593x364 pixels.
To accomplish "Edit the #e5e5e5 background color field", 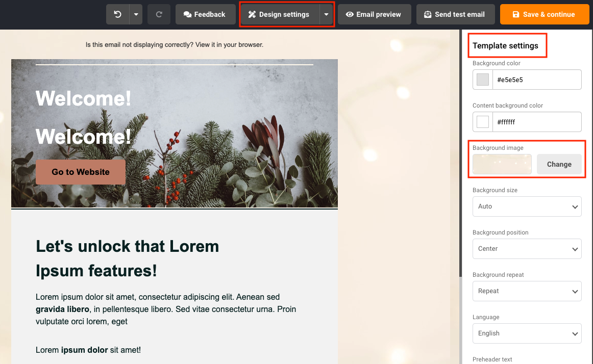I will click(537, 80).
